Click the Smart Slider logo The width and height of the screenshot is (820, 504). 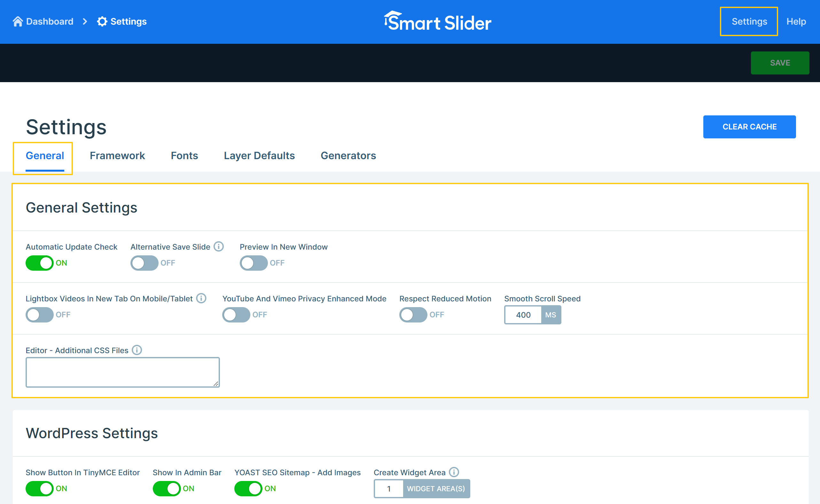tap(437, 22)
